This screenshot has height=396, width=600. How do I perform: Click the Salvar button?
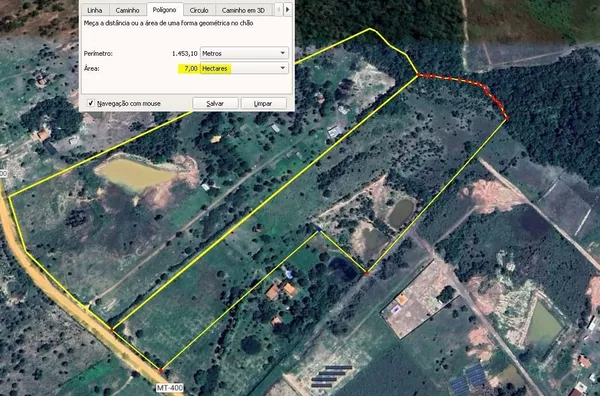tap(215, 103)
